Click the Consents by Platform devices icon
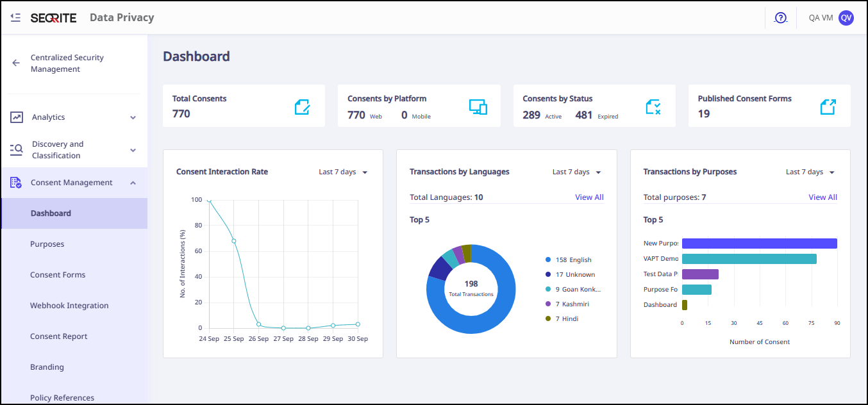The width and height of the screenshot is (868, 405). (478, 107)
